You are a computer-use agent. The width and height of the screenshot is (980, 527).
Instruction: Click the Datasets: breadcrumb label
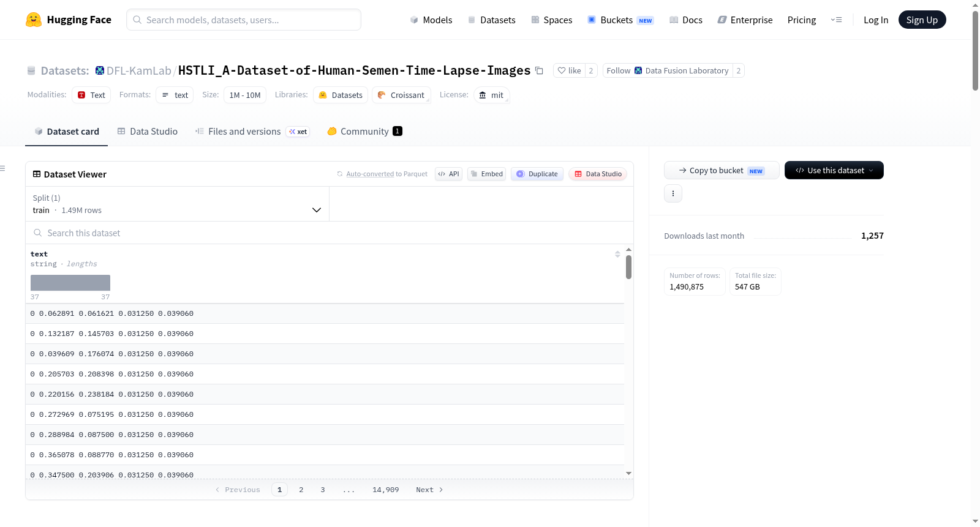[65, 70]
